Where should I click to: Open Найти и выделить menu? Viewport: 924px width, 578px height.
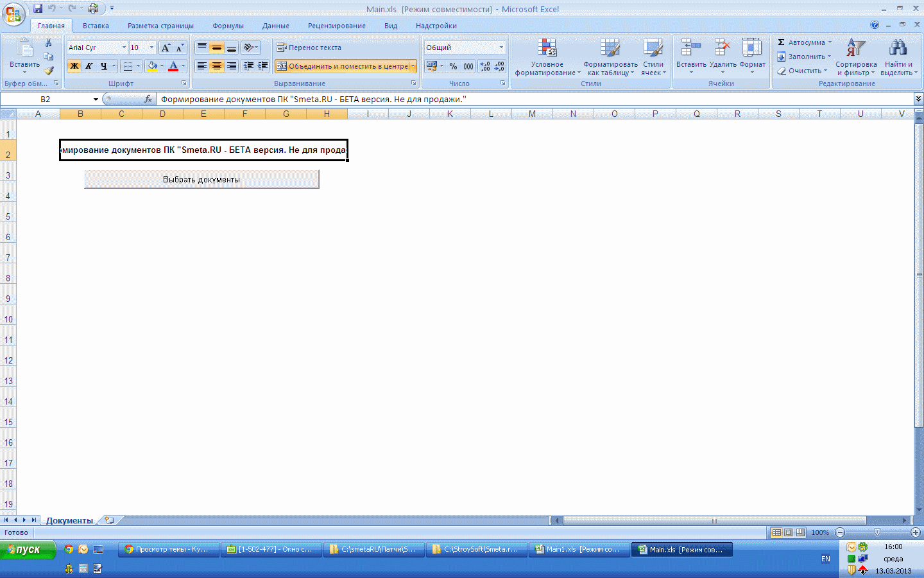898,57
